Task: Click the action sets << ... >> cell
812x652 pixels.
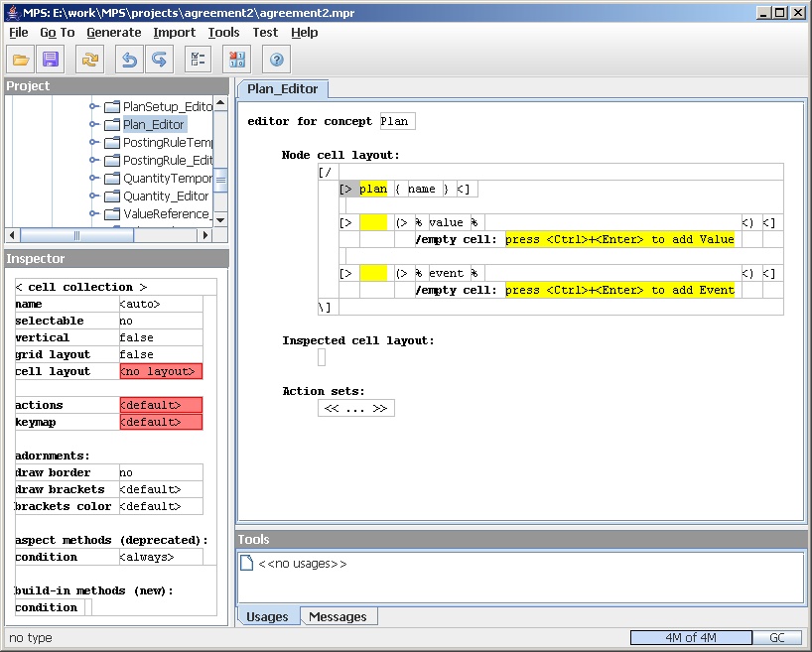Action: pos(355,408)
